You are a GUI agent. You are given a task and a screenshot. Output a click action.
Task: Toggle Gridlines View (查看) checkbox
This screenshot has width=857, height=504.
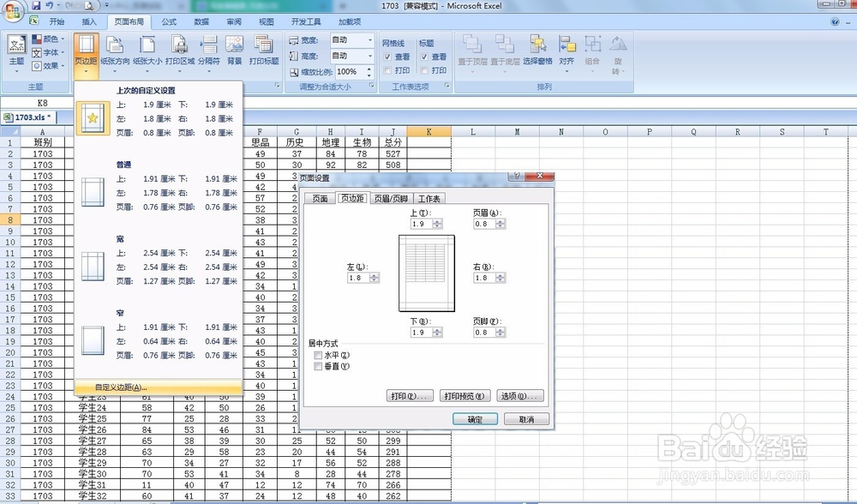(387, 57)
